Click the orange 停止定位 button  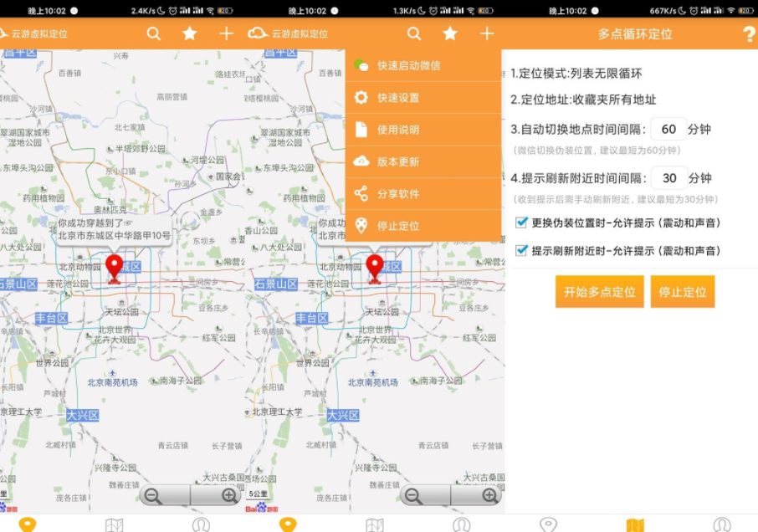tap(682, 292)
